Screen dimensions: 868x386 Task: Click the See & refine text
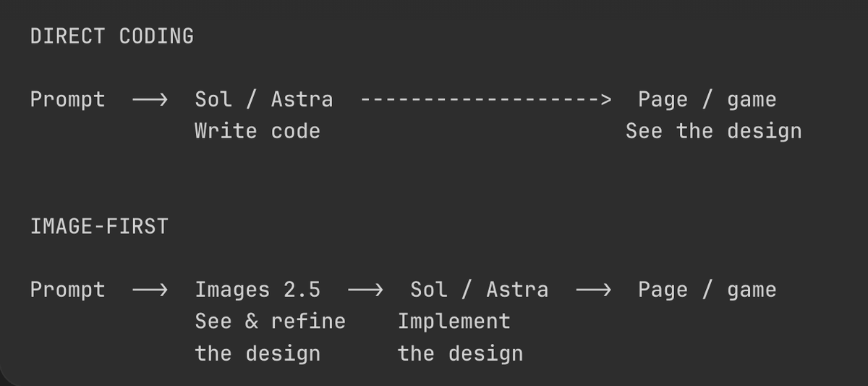click(271, 322)
